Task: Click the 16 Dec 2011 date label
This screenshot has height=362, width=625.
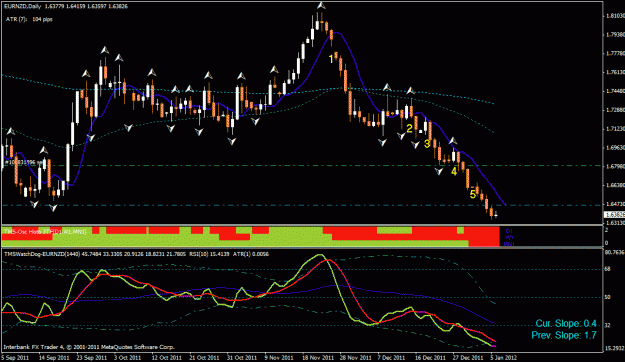Action: click(x=430, y=358)
